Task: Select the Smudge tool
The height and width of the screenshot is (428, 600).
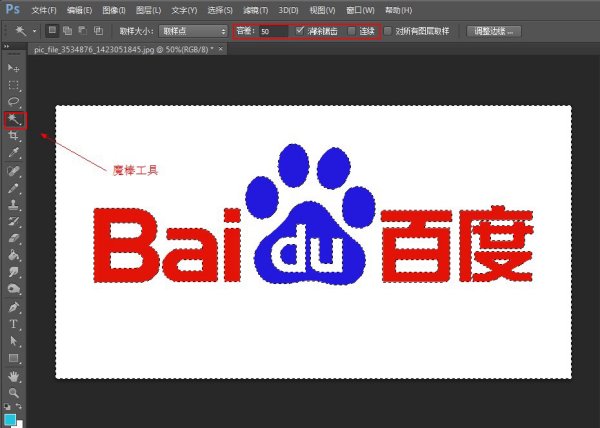Action: click(x=13, y=272)
